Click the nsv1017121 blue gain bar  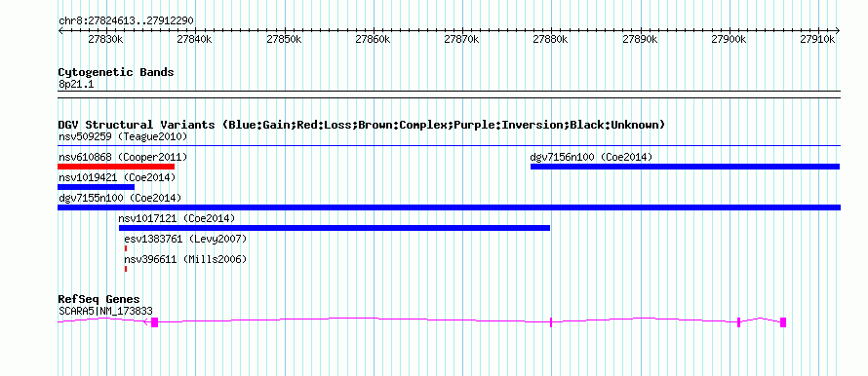pos(335,228)
